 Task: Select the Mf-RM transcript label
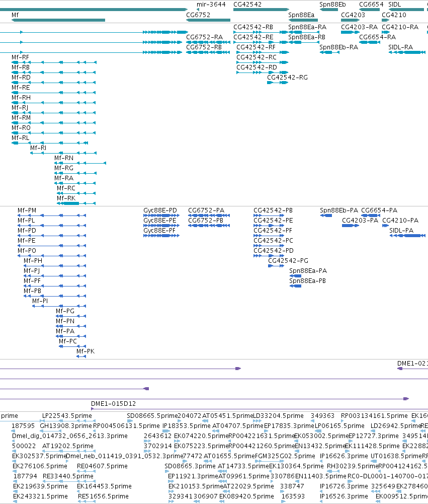click(x=21, y=118)
